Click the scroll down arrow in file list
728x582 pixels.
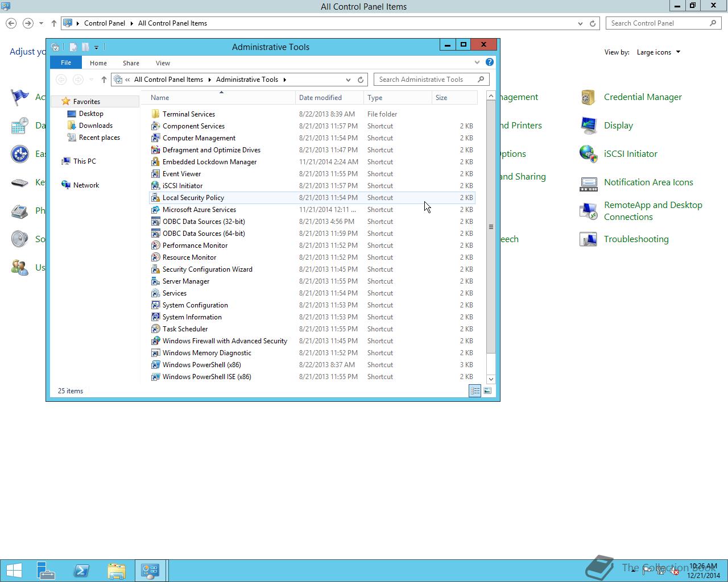point(491,379)
